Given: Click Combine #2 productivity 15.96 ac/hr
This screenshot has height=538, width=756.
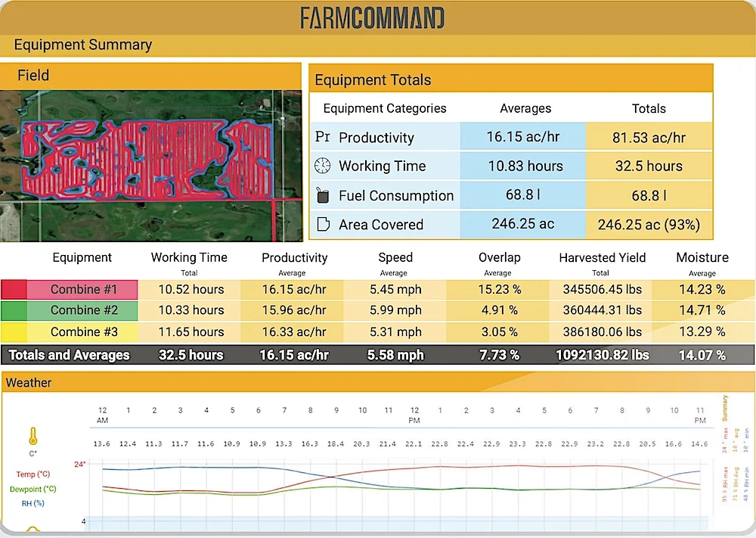Looking at the screenshot, I should (294, 310).
